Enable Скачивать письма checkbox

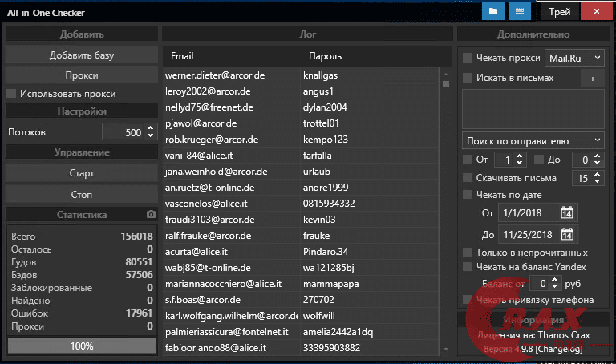pos(468,177)
